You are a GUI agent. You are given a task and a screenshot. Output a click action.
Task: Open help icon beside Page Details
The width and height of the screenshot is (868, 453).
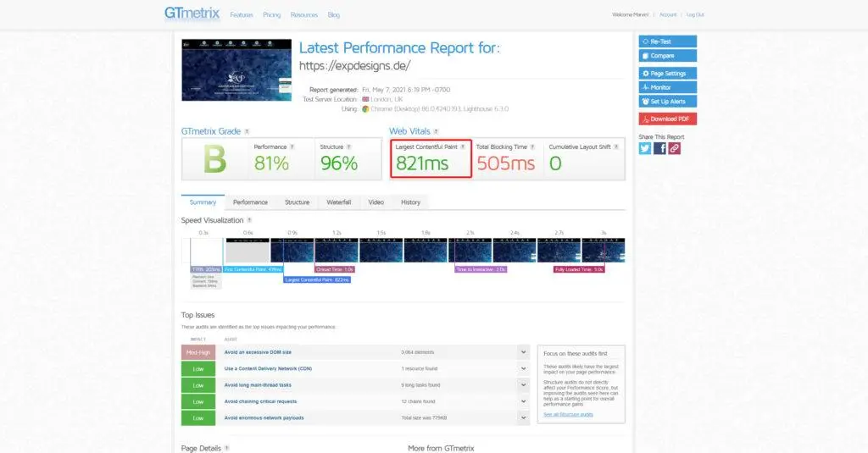pos(227,448)
